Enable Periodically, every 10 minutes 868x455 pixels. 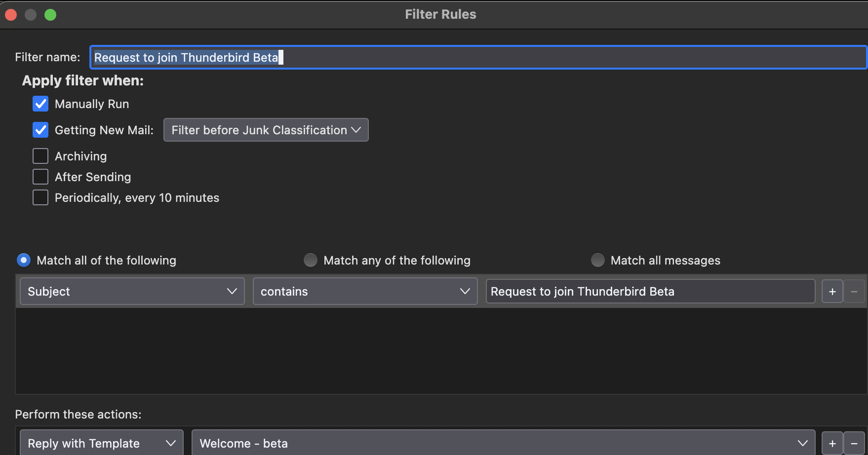(40, 198)
